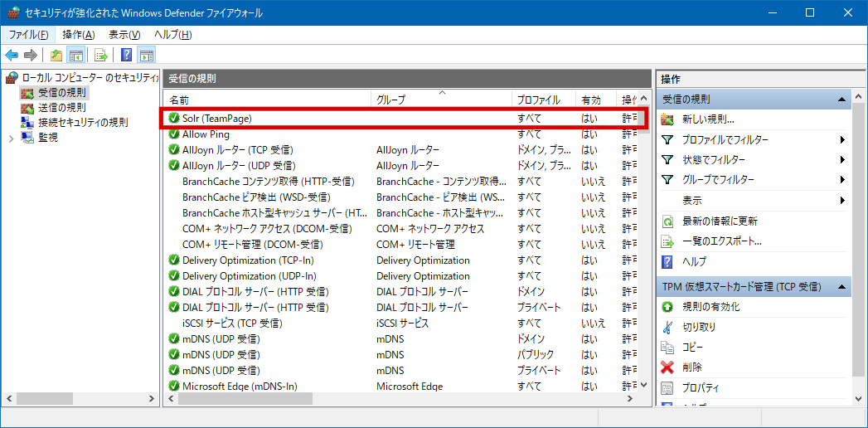Click the blue help icon in toolbar
Viewport: 868px width, 428px height.
(127, 56)
